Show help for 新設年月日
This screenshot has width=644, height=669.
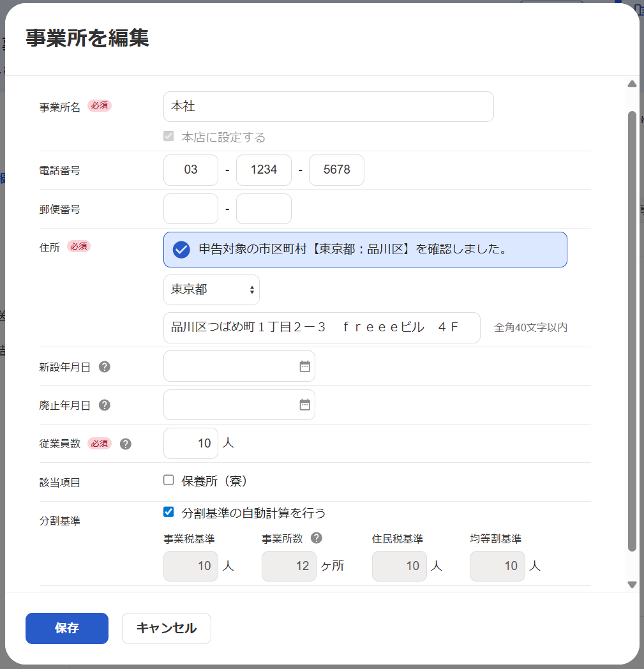click(105, 367)
